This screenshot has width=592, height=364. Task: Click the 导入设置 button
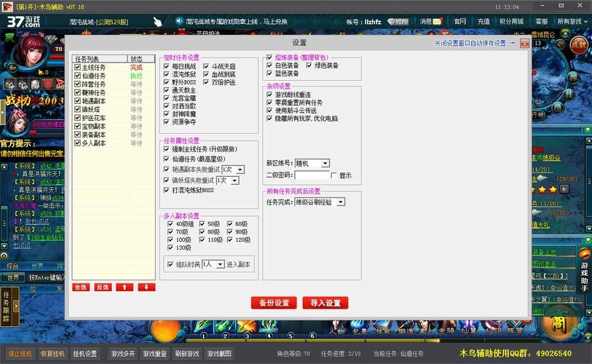(325, 303)
